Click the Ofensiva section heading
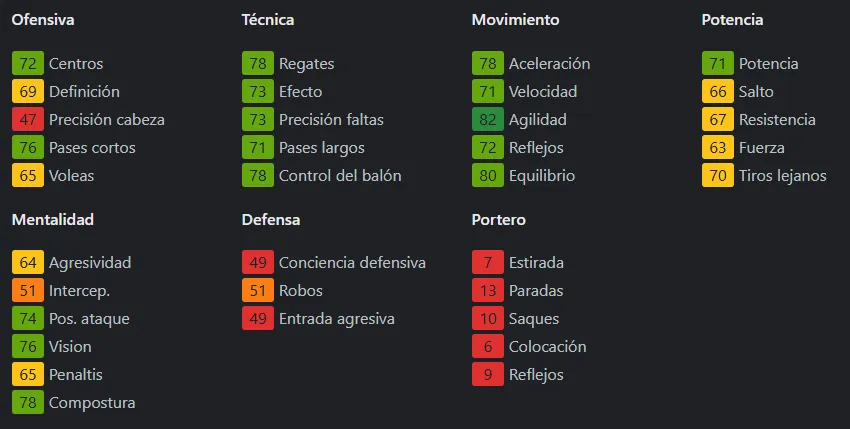The width and height of the screenshot is (850, 429). pyautogui.click(x=43, y=20)
